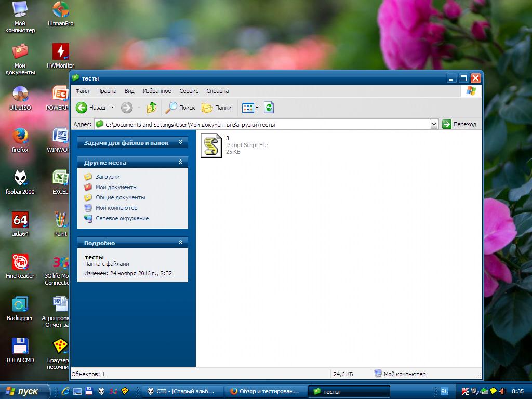Expand the address bar dropdown arrow
The image size is (532, 399).
pos(434,124)
